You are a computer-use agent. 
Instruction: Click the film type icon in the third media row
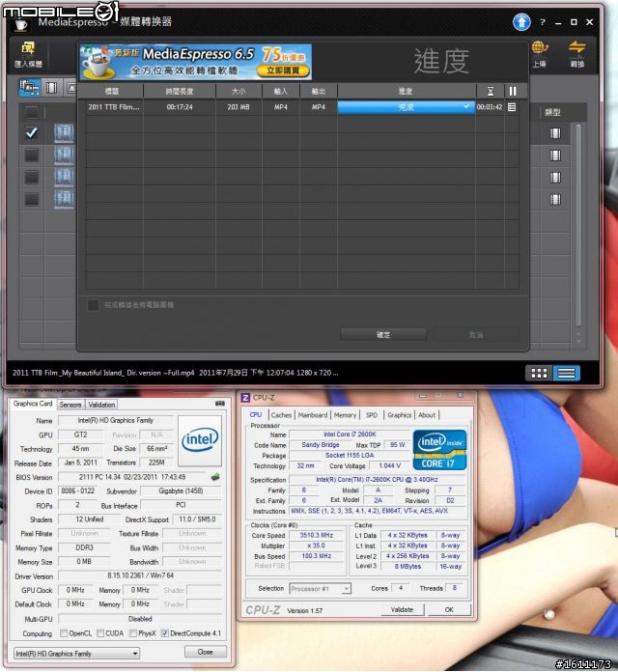click(x=555, y=178)
